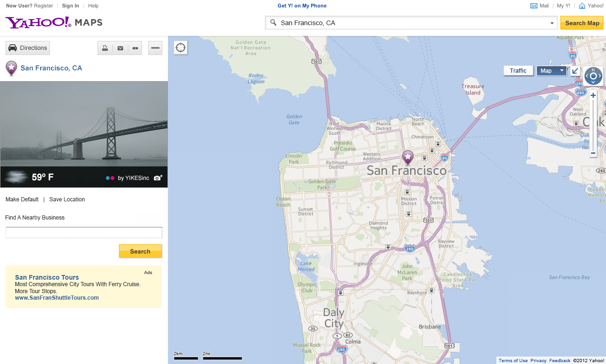Collapse the sidebar with minus button
The height and width of the screenshot is (364, 606).
(155, 48)
